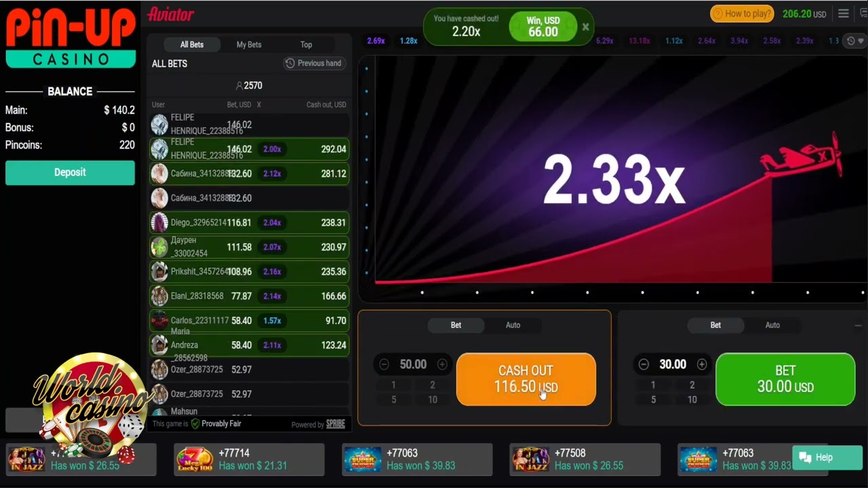Click the 206.20 USD balance
The height and width of the screenshot is (488, 868).
(804, 14)
